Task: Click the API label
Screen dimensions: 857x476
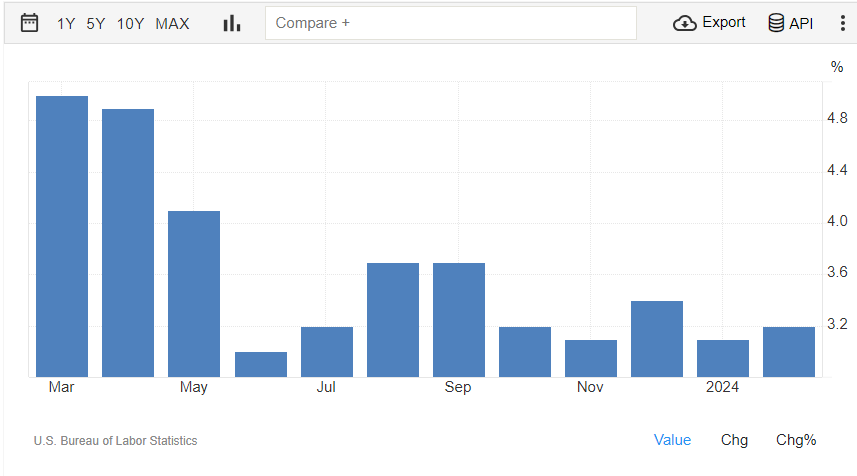Action: [801, 23]
